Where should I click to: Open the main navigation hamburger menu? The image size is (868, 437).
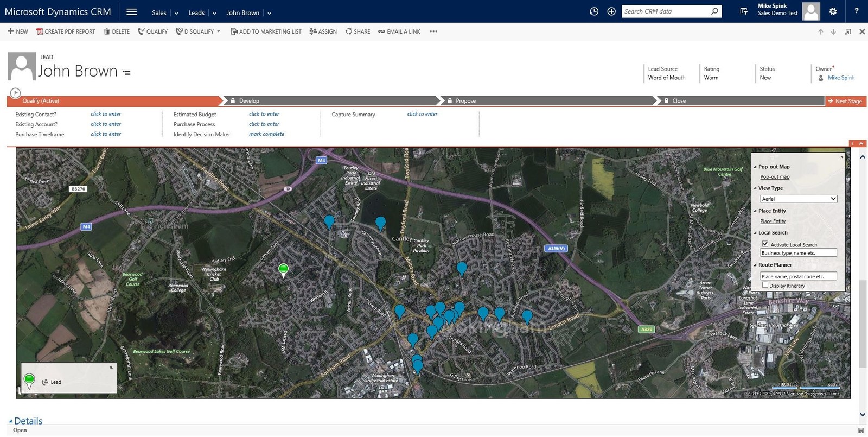(131, 11)
